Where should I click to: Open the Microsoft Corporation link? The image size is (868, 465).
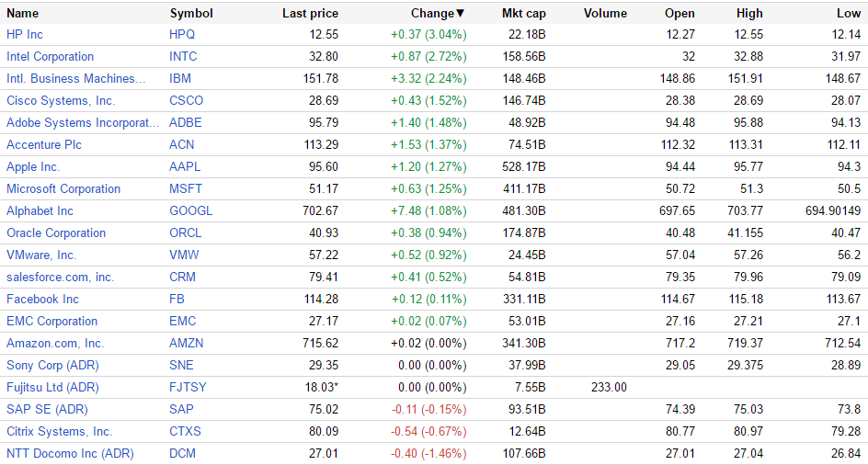point(63,189)
